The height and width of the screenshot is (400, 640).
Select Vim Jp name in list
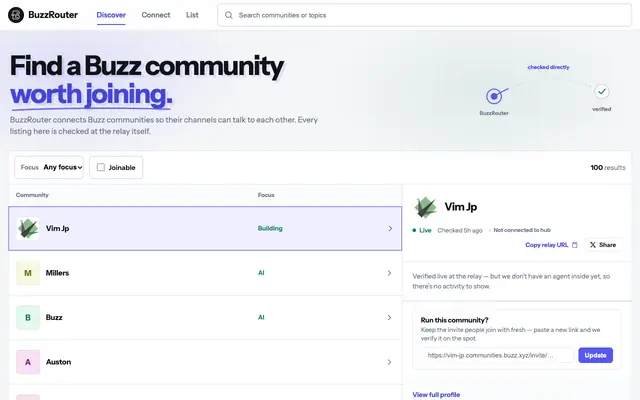click(x=58, y=228)
